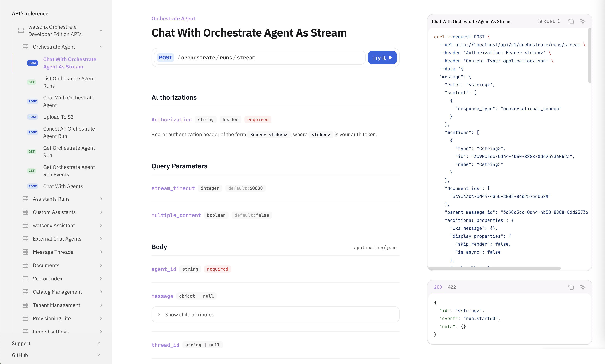Click the GET badge for List Orchestrate Agent Runs
The image size is (605, 364).
point(31,82)
